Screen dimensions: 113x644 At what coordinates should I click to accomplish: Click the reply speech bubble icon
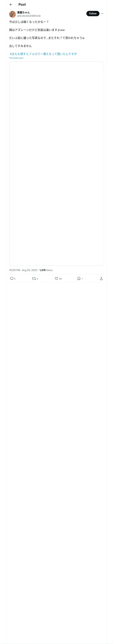tap(12, 279)
